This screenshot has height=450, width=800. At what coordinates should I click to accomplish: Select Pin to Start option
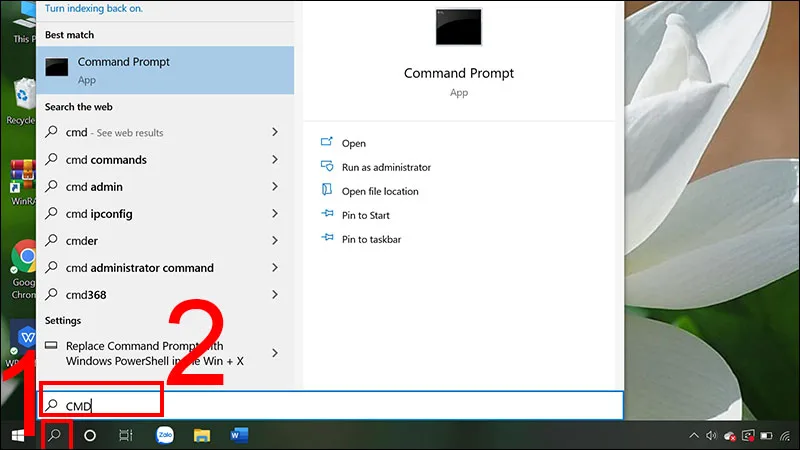(x=365, y=215)
